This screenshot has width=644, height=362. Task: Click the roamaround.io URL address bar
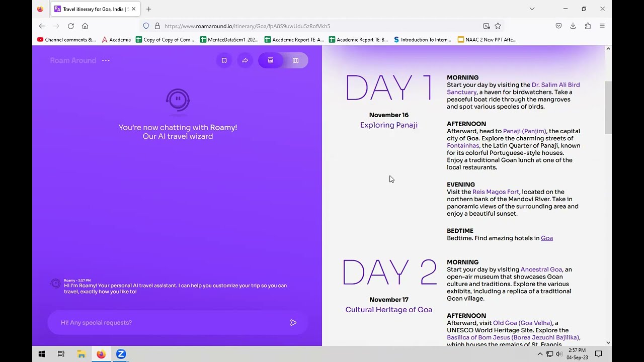coord(322,26)
